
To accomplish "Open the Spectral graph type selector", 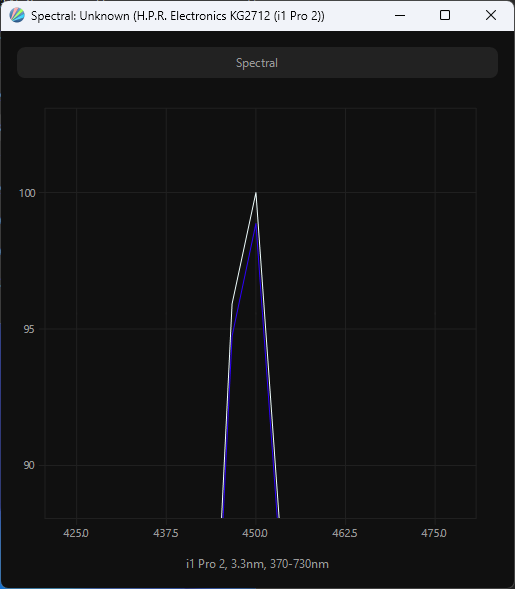I will (257, 63).
